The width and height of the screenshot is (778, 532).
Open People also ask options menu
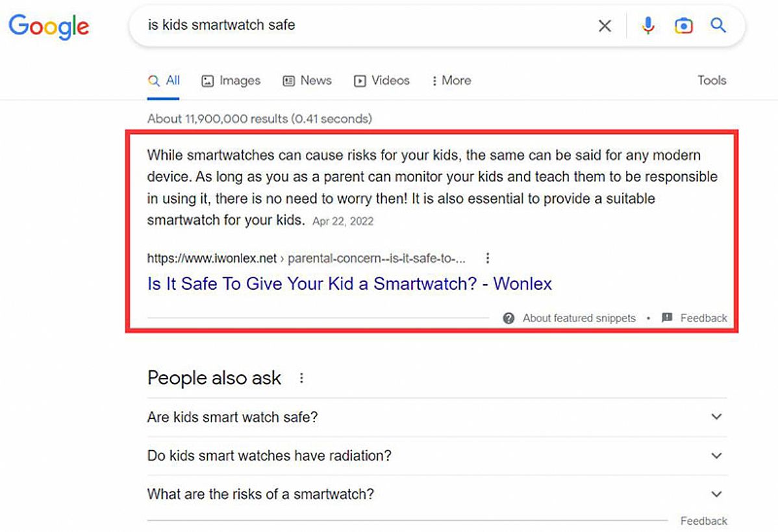click(x=301, y=378)
